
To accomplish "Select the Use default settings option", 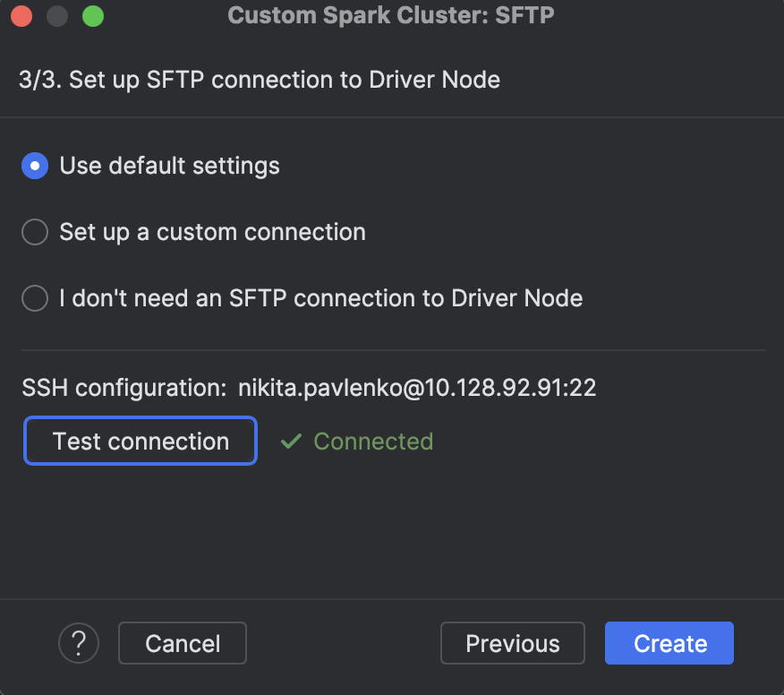I will click(x=168, y=166).
